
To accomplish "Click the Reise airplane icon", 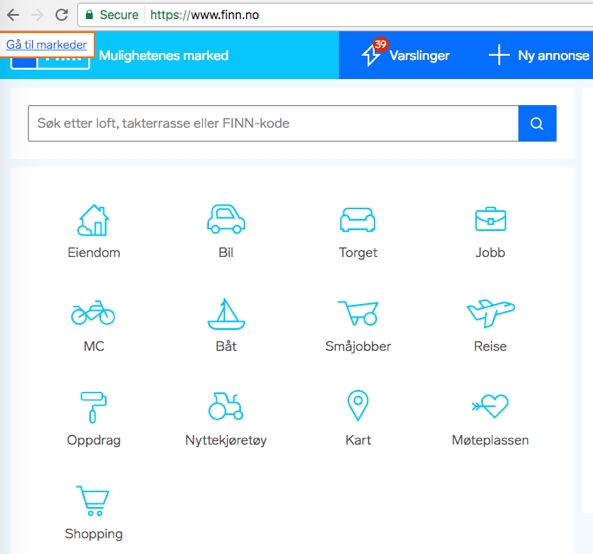I will pyautogui.click(x=490, y=313).
